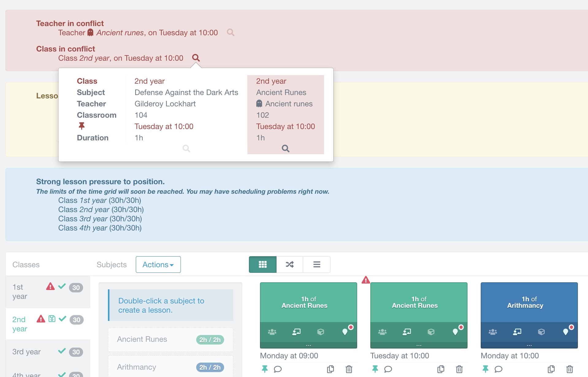
Task: Click the red warning triangle above the Tuesday lesson
Action: pyautogui.click(x=365, y=280)
